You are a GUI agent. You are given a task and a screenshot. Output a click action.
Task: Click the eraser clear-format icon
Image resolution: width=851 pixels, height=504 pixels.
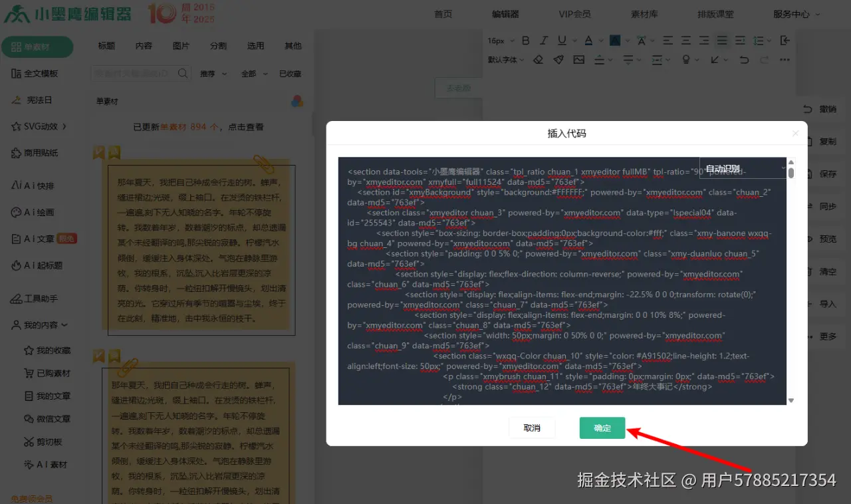tap(538, 59)
